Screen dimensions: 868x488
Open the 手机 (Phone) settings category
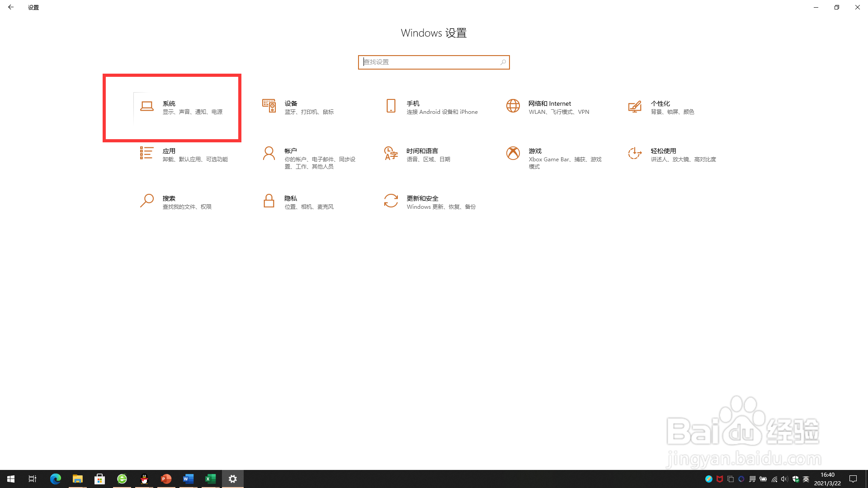click(x=431, y=108)
